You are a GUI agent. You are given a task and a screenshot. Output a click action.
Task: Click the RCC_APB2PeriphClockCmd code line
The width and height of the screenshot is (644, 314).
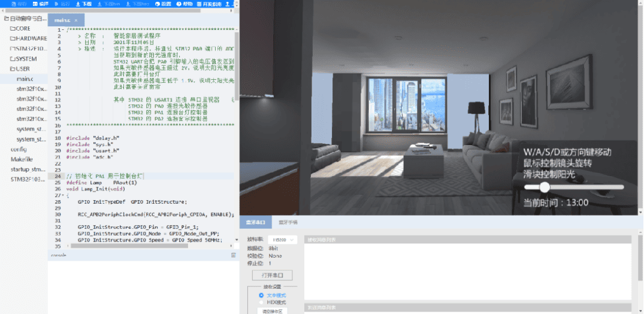click(156, 214)
